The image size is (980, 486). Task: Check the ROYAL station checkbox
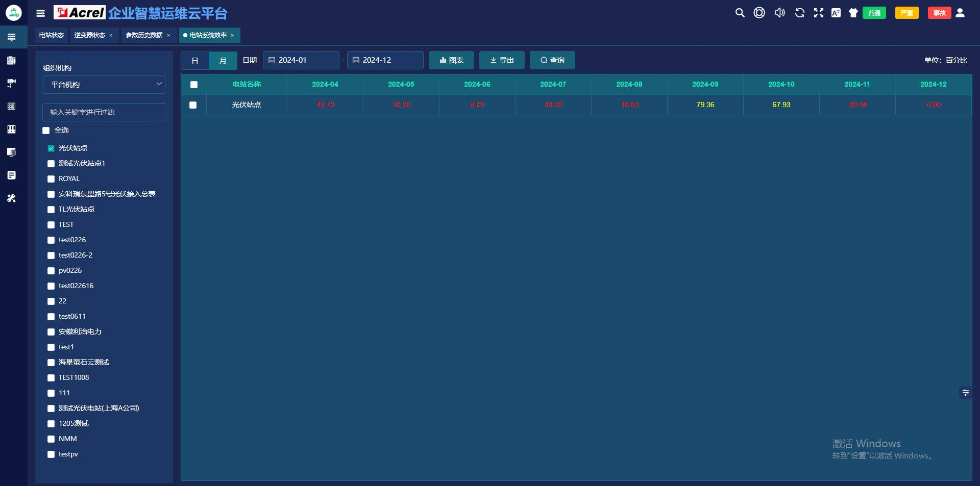coord(51,179)
